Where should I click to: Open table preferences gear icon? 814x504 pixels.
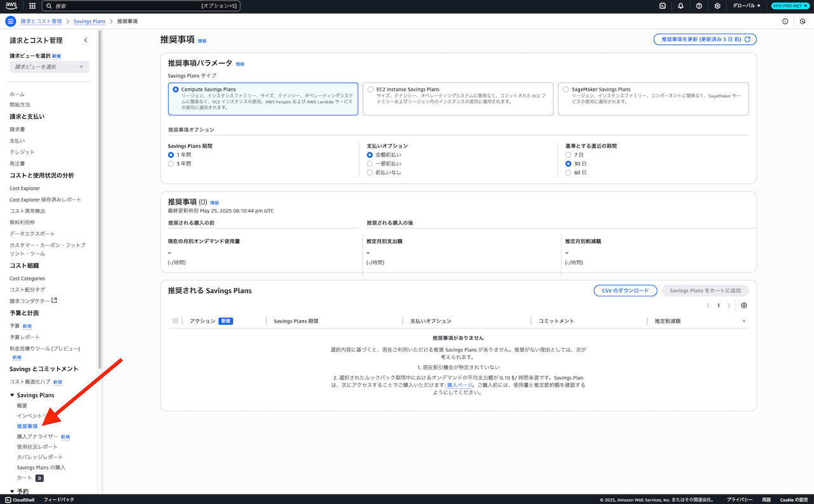[x=744, y=306]
